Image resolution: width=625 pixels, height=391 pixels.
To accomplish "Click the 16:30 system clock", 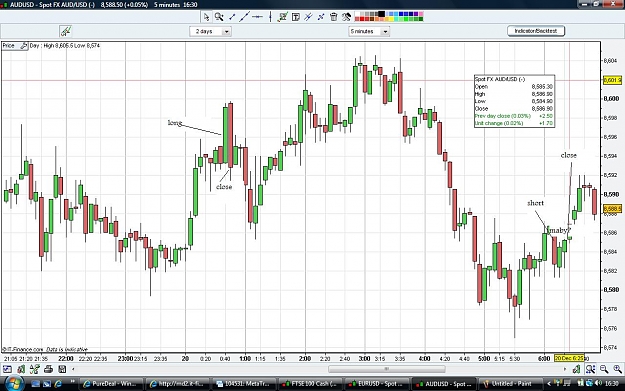I will [x=611, y=383].
